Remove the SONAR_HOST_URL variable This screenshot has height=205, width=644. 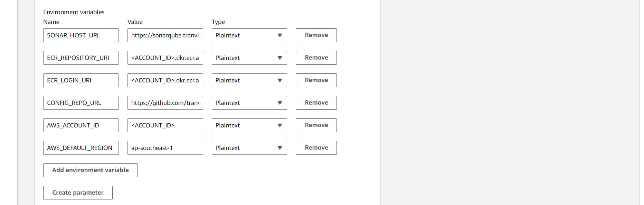click(316, 35)
